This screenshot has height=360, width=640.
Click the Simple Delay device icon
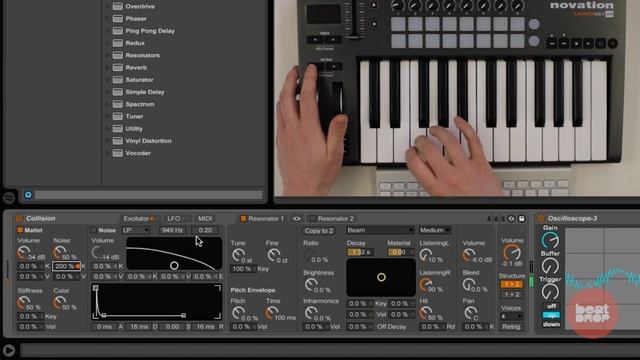pos(118,92)
